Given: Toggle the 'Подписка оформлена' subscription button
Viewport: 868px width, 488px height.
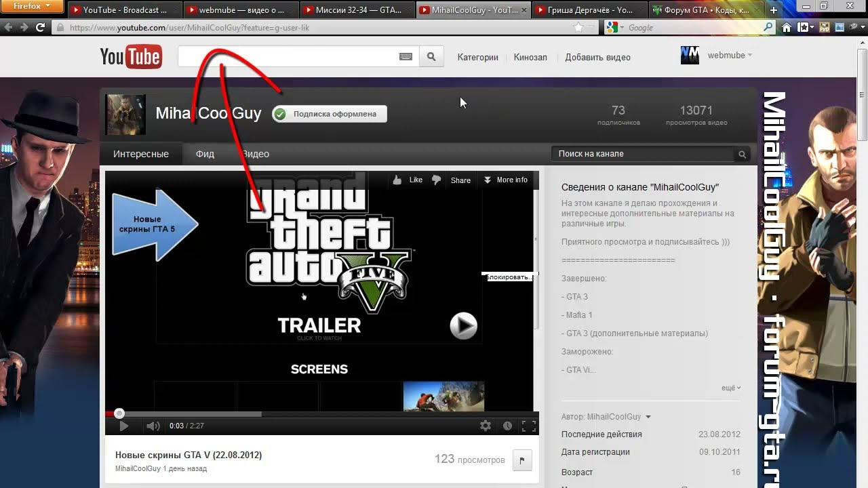Looking at the screenshot, I should coord(330,114).
